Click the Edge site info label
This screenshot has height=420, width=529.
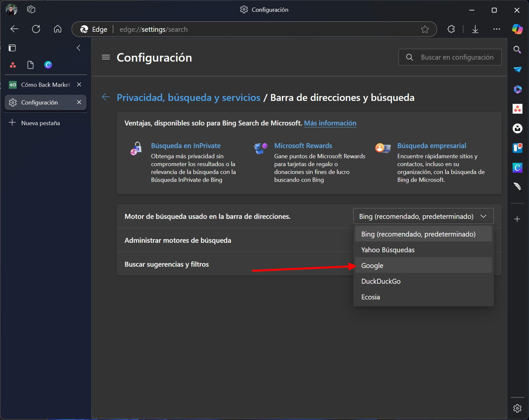pos(94,29)
